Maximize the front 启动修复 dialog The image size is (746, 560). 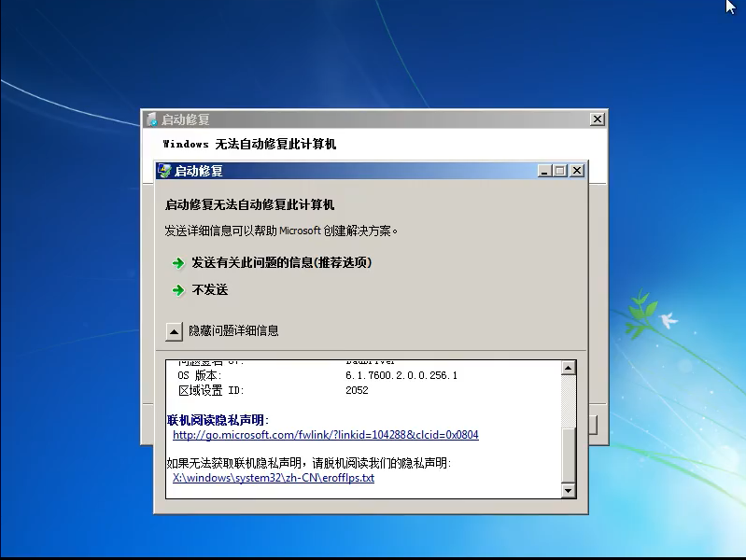[560, 171]
